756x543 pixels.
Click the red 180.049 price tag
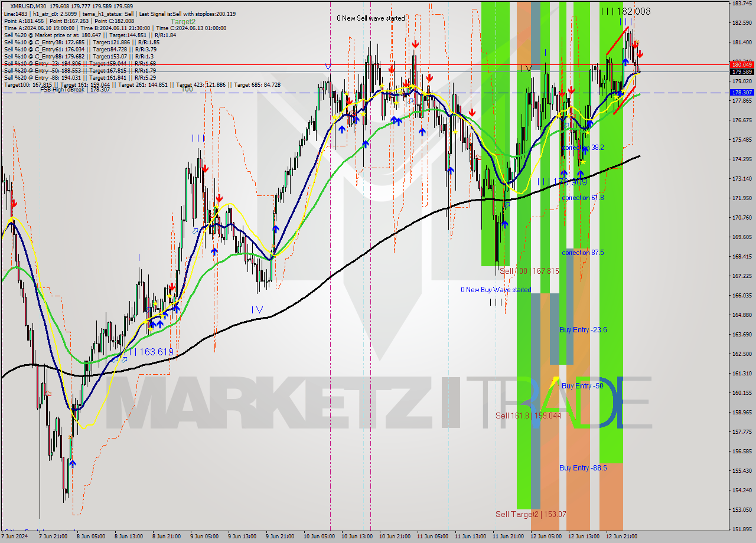tap(742, 64)
